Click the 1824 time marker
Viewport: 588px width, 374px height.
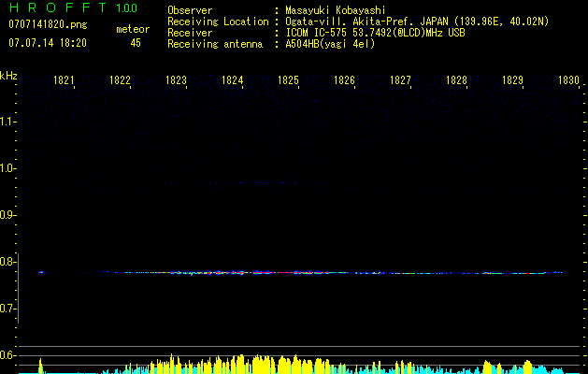click(x=232, y=80)
